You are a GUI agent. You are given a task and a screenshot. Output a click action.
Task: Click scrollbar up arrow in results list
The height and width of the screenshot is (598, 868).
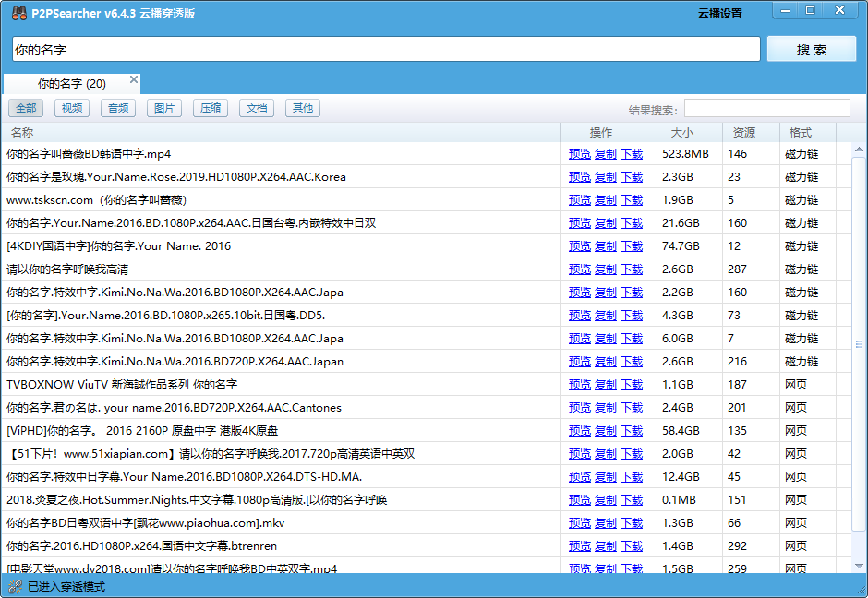(x=859, y=149)
